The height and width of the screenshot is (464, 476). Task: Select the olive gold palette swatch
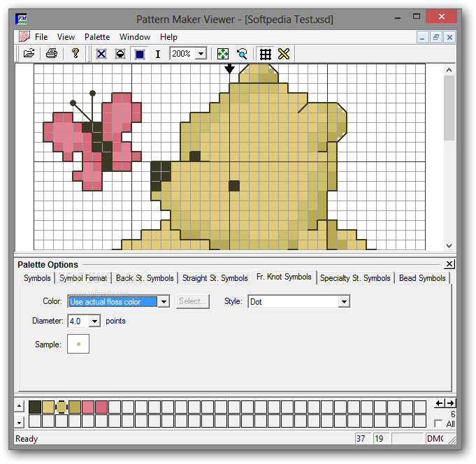tap(75, 407)
